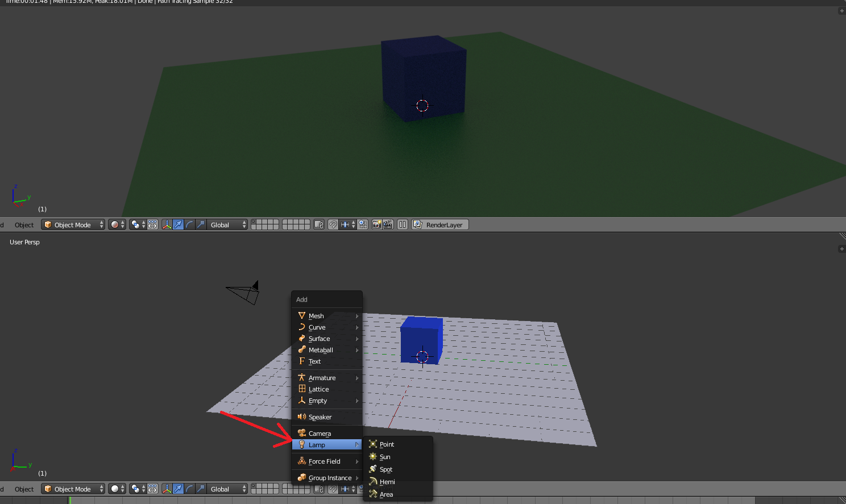Click lock camera to layers icon in upper header
The image size is (846, 504).
click(319, 224)
